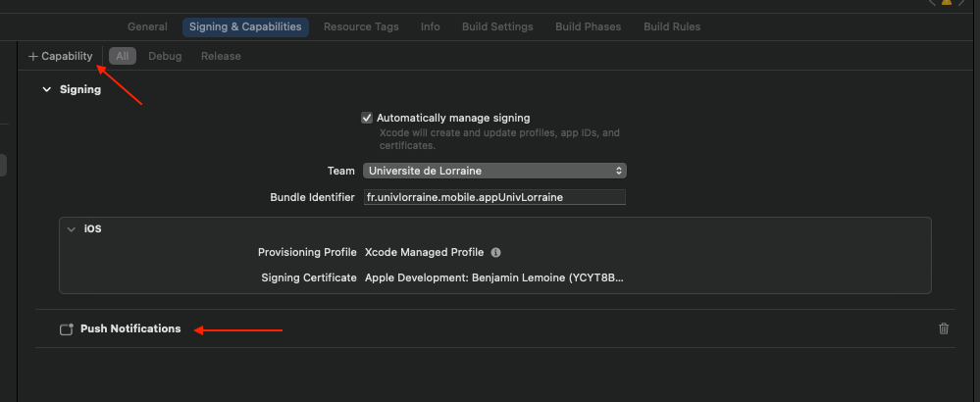The height and width of the screenshot is (402, 980).
Task: Delete Push Notifications with the trash icon
Action: [944, 328]
